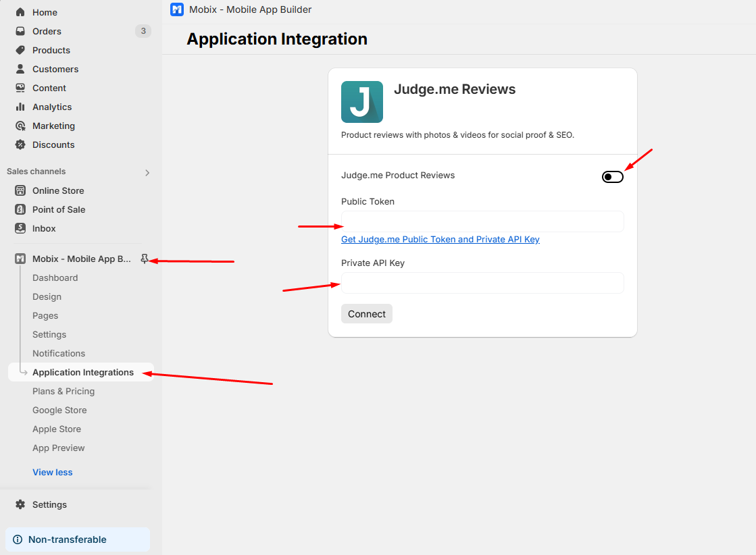Click the Judge.me J logo
The image size is (756, 555).
[362, 102]
